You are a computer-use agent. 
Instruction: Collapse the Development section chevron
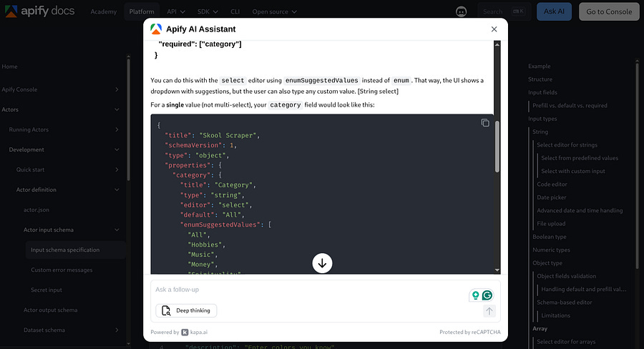(117, 150)
